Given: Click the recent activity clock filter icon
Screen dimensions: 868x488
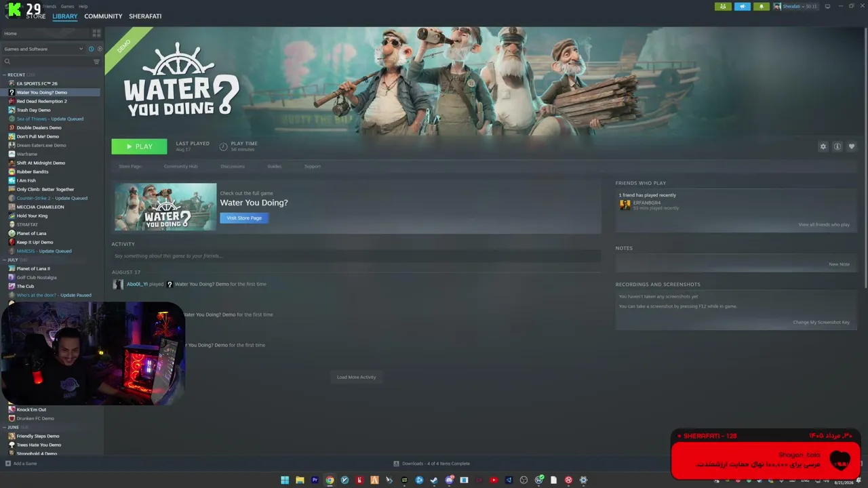Looking at the screenshot, I should tap(91, 49).
